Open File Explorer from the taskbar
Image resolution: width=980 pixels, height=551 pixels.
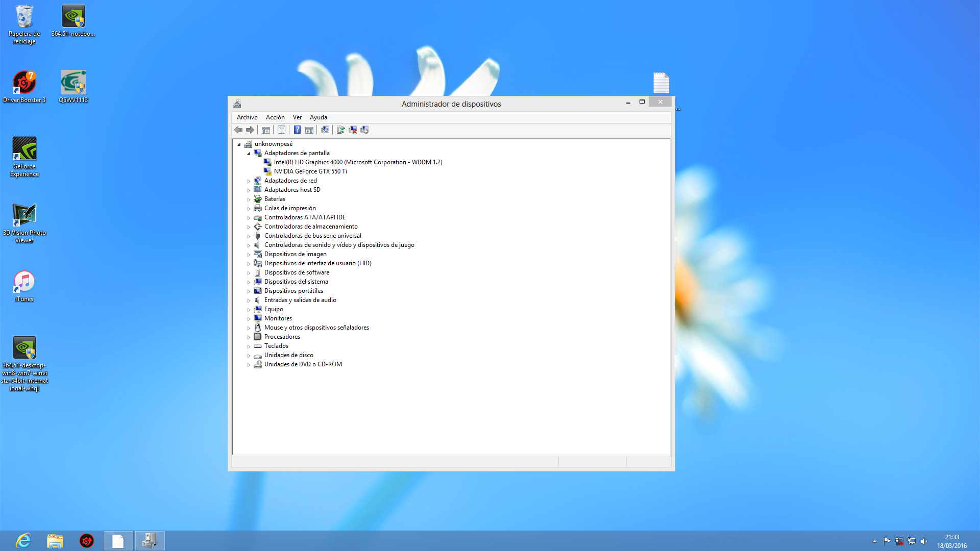point(55,541)
